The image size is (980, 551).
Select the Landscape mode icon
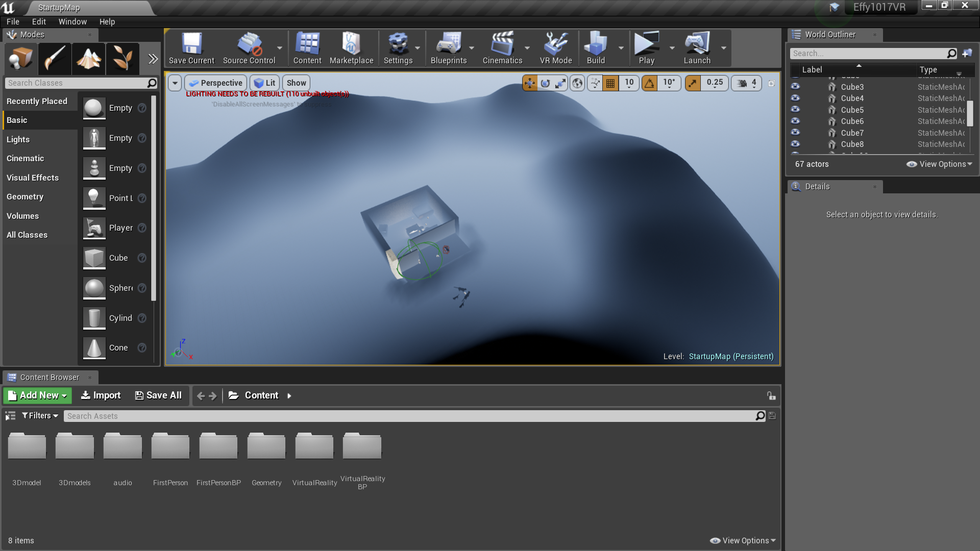coord(88,59)
